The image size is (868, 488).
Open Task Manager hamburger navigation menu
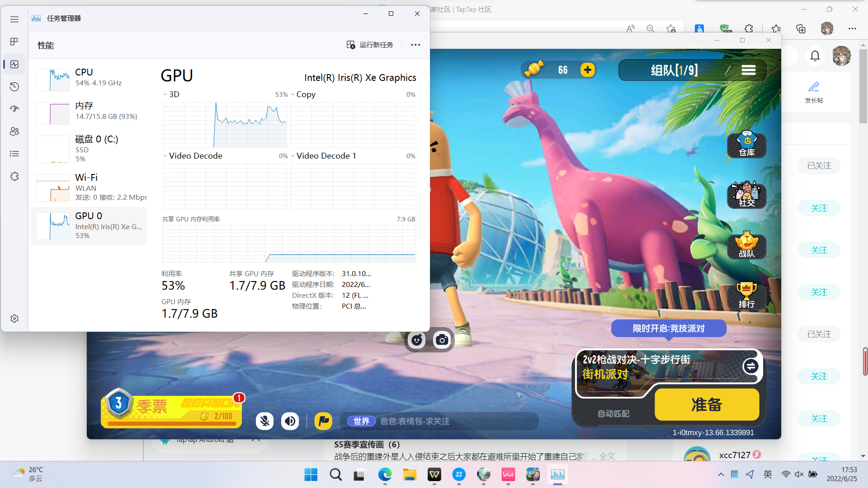(x=14, y=19)
